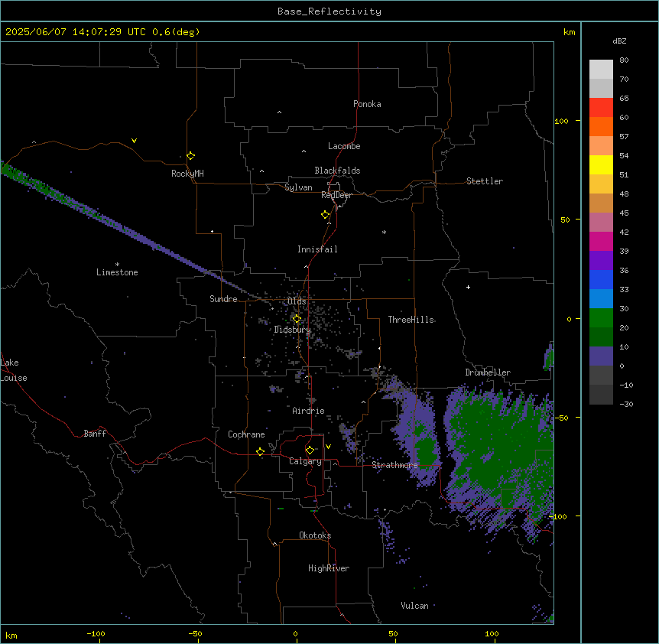
Task: Click the Limestone label
Action: (x=117, y=272)
